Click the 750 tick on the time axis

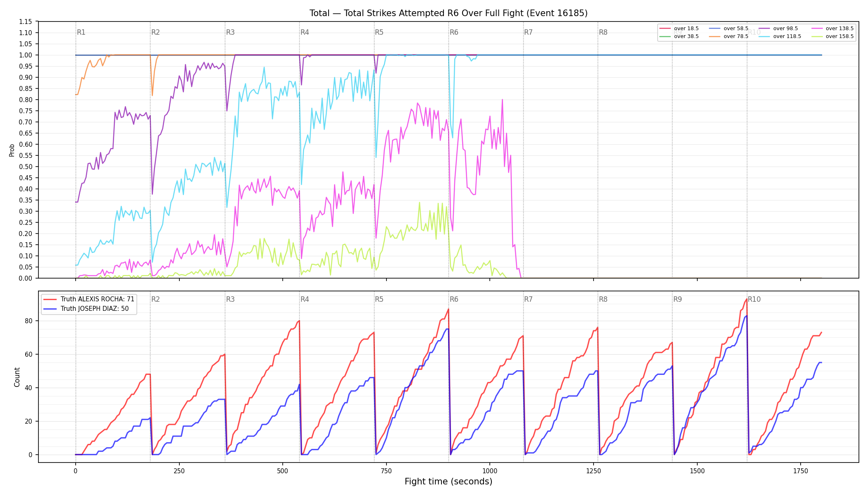(386, 471)
